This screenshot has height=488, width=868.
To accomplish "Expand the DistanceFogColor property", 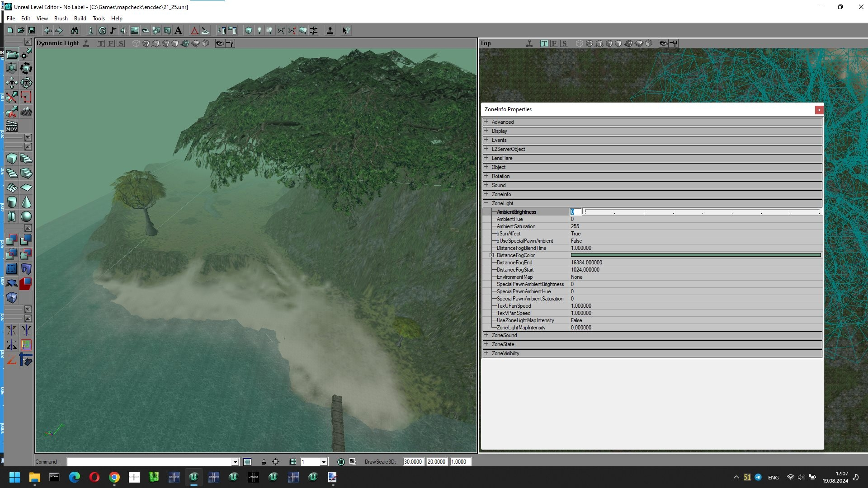I will 491,255.
